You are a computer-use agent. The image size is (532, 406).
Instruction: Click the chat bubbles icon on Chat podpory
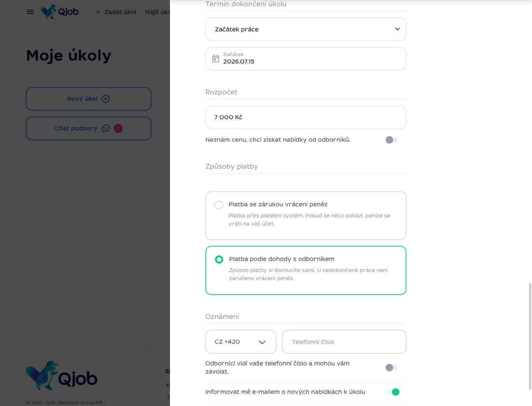tap(106, 128)
